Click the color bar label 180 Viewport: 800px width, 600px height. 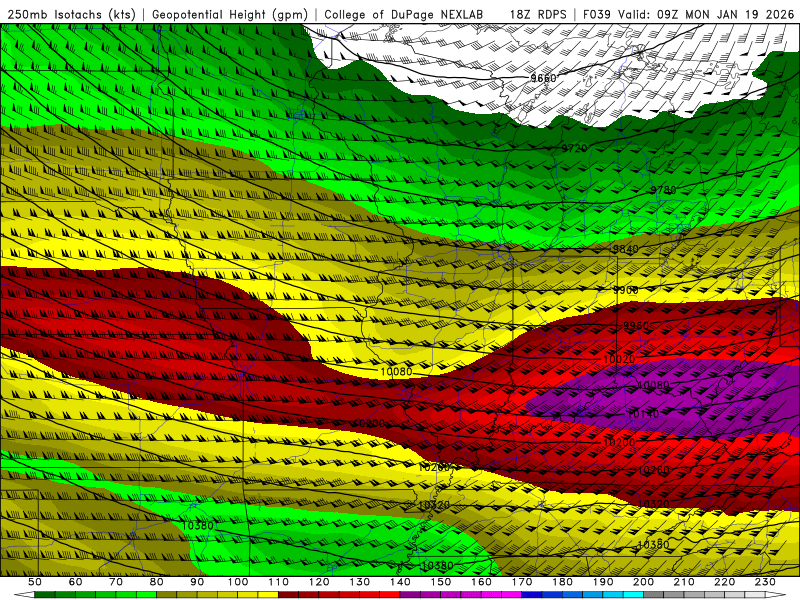pos(562,582)
